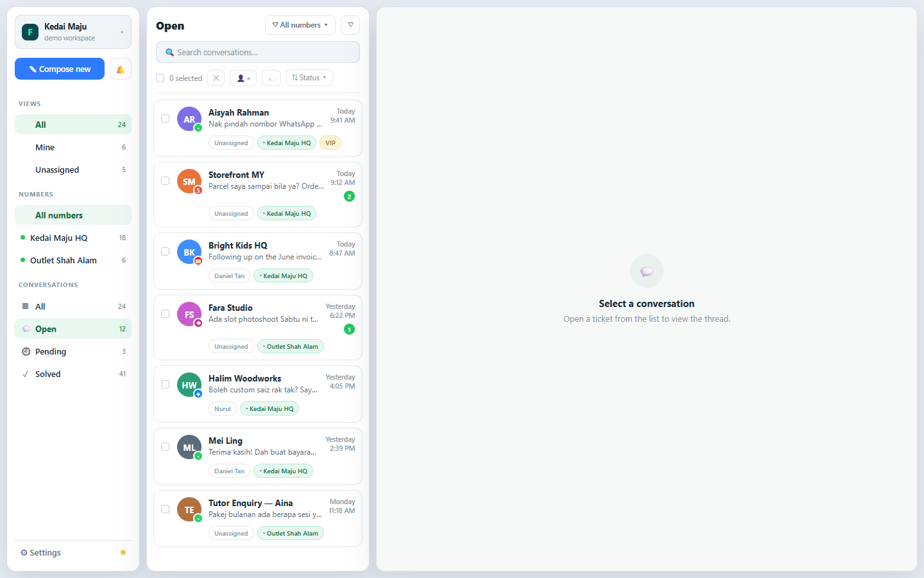Click the VIP tag on Aisyah Rahman
Screen dimensions: 924x578
330,143
